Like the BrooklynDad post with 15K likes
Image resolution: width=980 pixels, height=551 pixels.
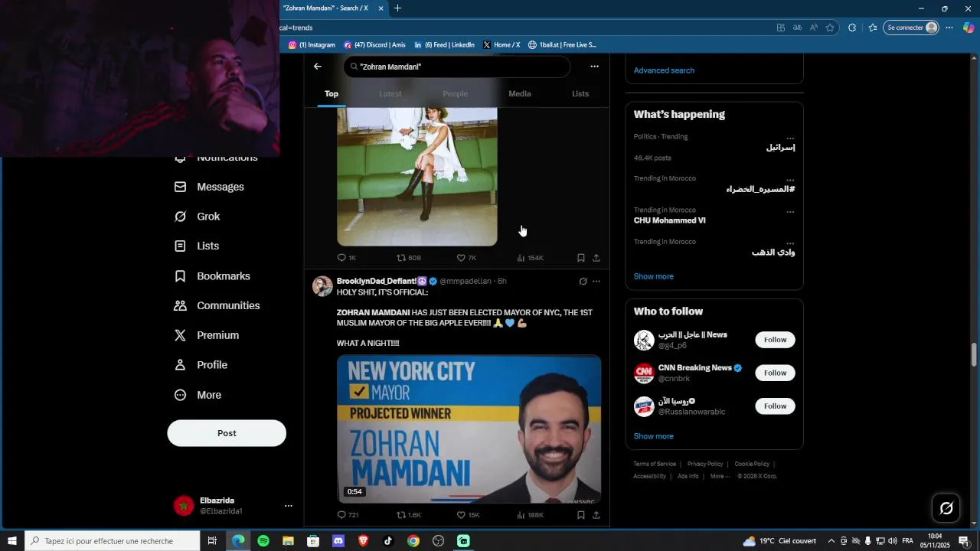click(x=468, y=515)
